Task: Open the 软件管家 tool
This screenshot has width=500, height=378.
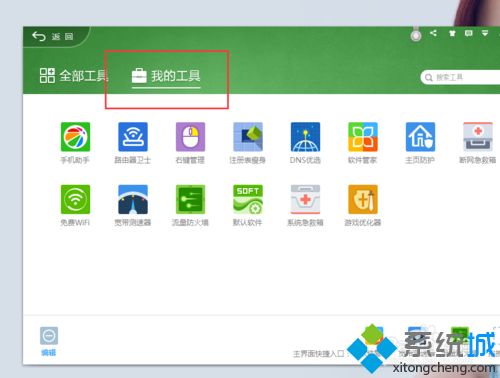Action: [363, 137]
